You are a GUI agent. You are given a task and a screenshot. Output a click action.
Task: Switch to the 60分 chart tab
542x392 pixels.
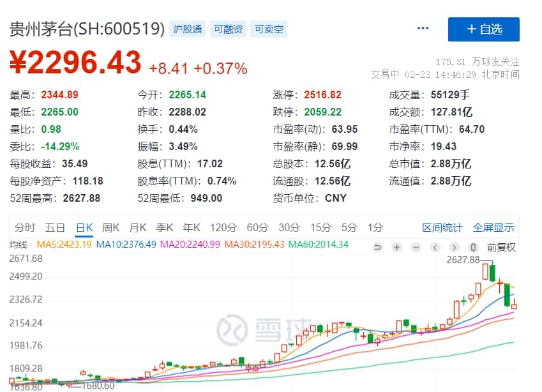pyautogui.click(x=257, y=227)
